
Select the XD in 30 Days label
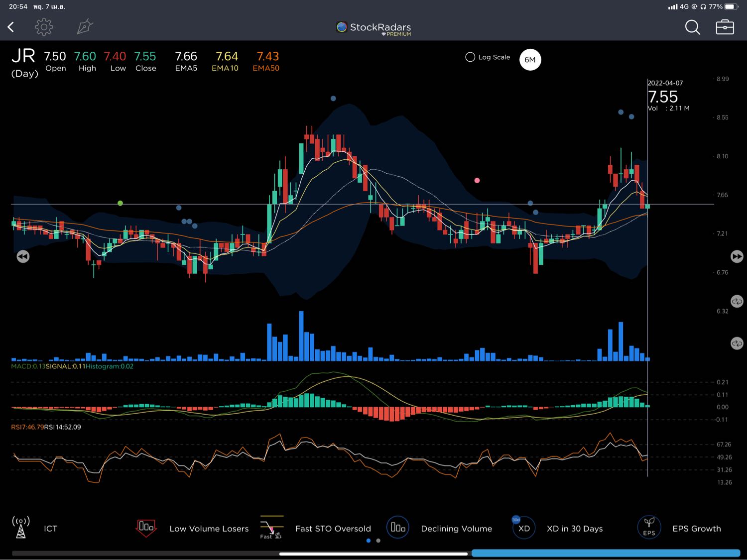click(x=575, y=529)
